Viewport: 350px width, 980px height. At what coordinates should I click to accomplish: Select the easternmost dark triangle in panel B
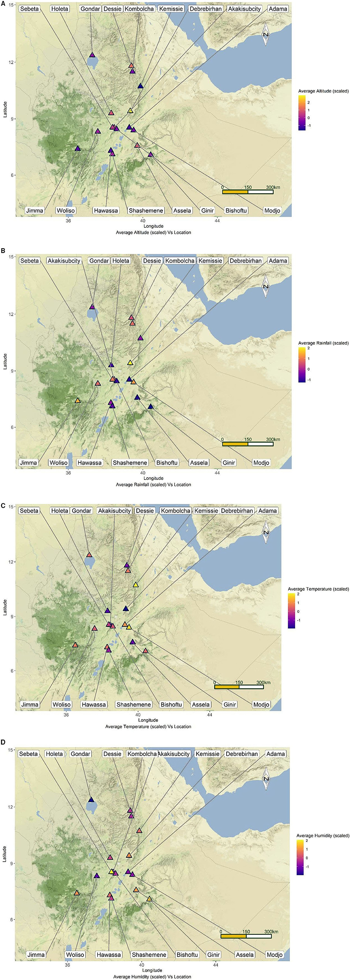click(x=150, y=407)
